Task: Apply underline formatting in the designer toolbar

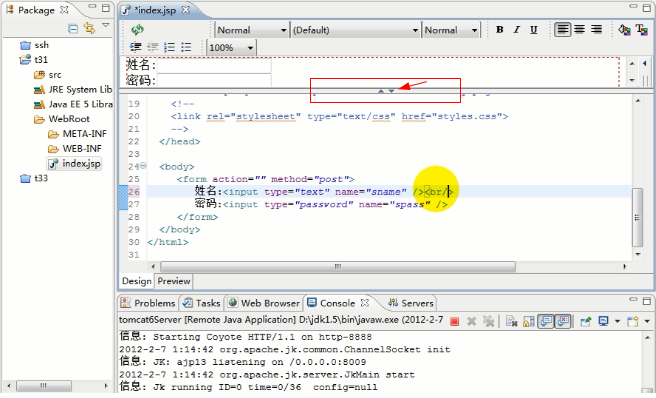Action: coord(533,30)
